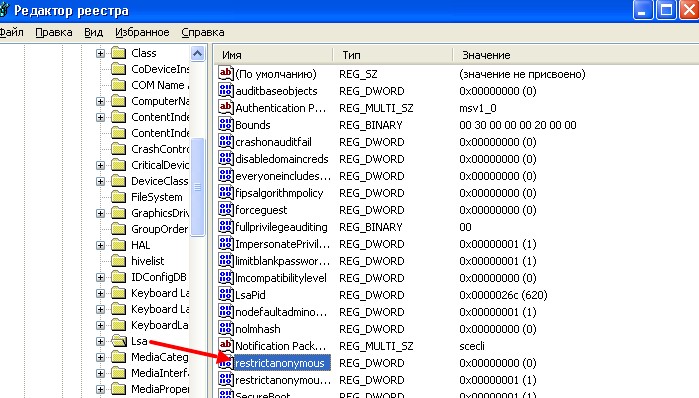Select the open Lsa folder icon
699x398 pixels.
119,341
